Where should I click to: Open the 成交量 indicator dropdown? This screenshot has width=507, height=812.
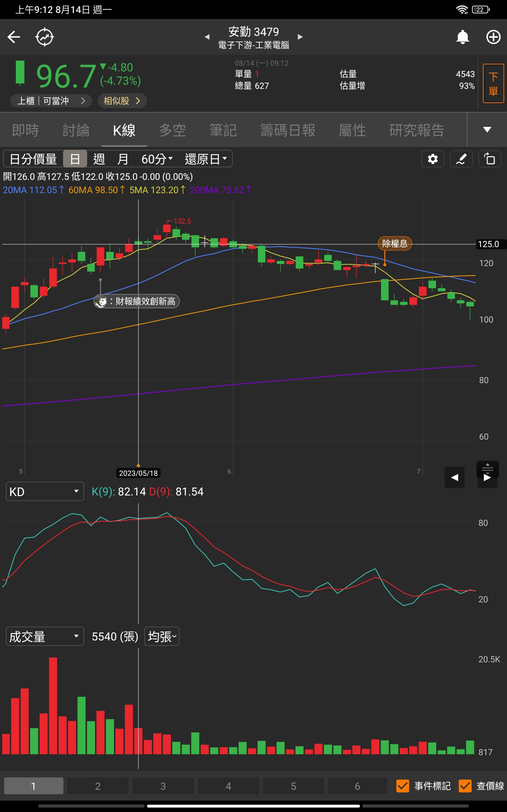click(45, 637)
